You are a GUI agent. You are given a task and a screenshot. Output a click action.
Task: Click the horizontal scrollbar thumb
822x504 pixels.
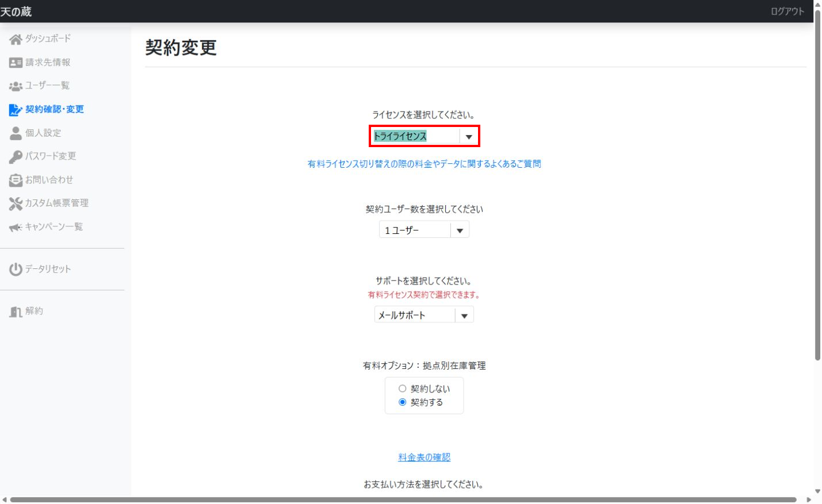(x=403, y=500)
